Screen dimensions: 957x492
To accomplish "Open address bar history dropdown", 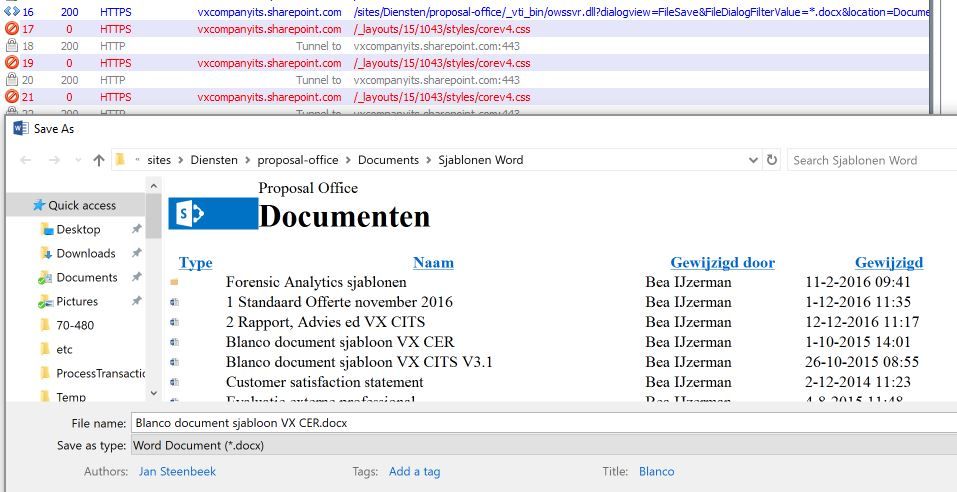I will (753, 160).
